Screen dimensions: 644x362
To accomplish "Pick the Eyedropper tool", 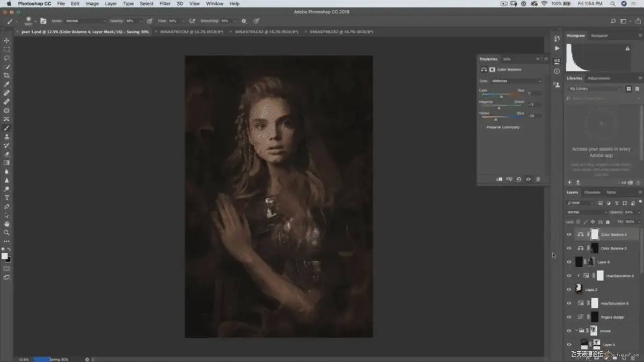I will click(x=6, y=84).
